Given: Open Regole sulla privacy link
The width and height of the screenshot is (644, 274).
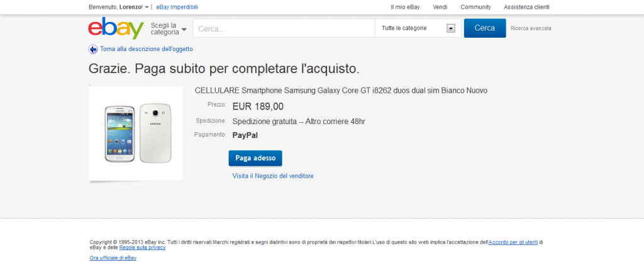Looking at the screenshot, I should (x=143, y=248).
